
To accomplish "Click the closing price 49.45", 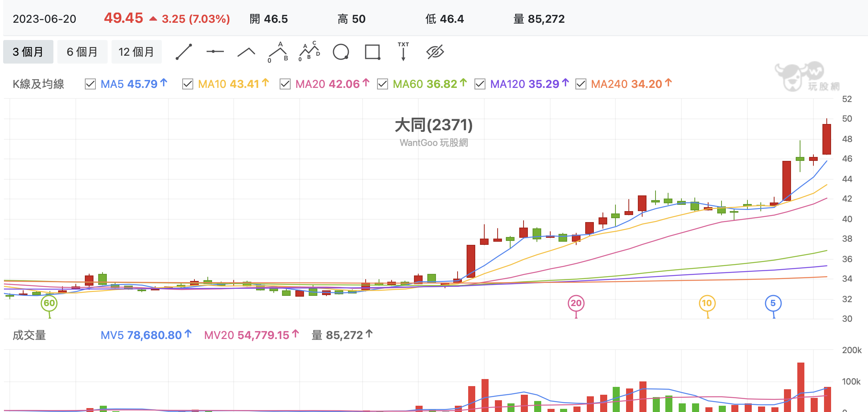I will click(123, 18).
